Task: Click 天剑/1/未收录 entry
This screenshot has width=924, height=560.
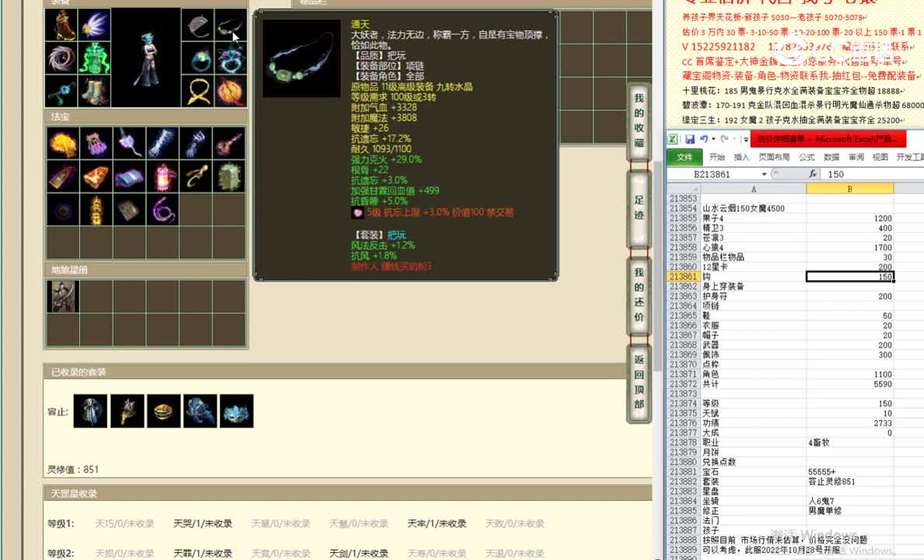Action: [359, 554]
